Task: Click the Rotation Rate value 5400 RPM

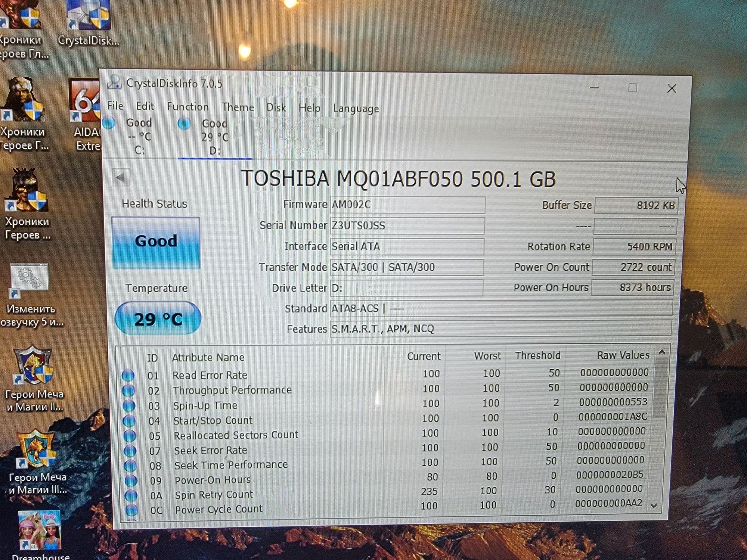Action: click(634, 247)
